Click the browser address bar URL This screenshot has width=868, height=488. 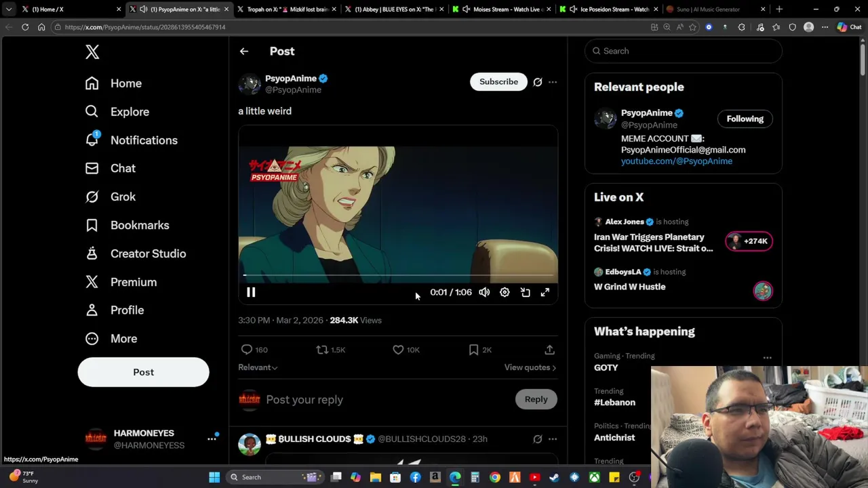click(145, 27)
